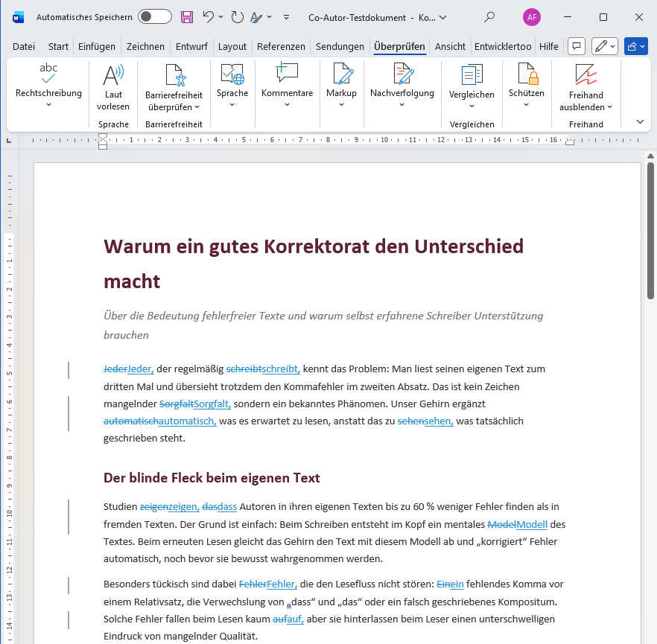Switch to the Referenzen ribbon tab
This screenshot has width=657, height=644.
281,45
